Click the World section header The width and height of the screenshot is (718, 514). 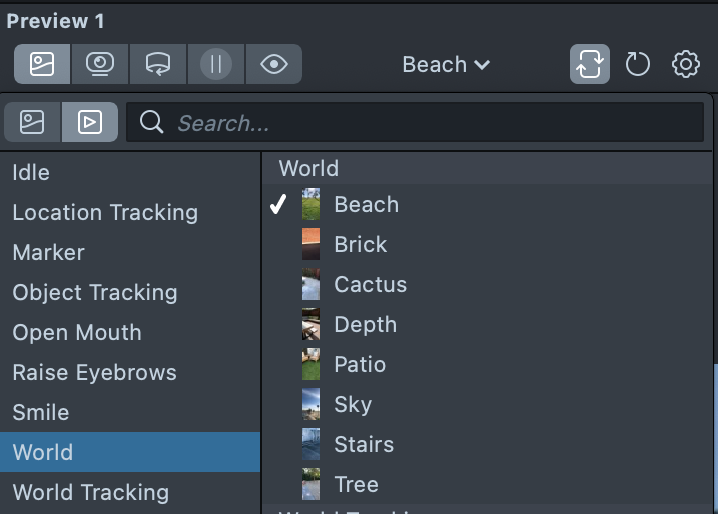[309, 168]
